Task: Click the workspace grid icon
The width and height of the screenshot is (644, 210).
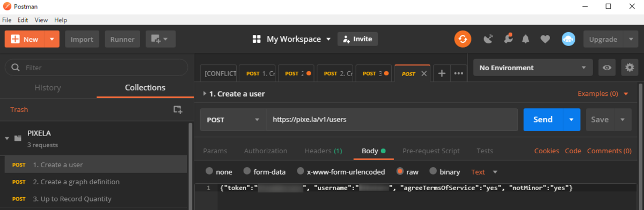Action: coord(257,39)
